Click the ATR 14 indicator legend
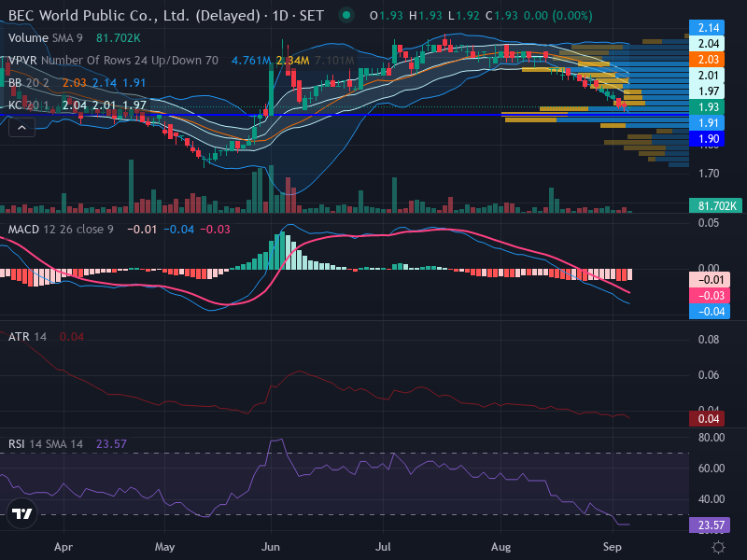Image resolution: width=747 pixels, height=560 pixels. (x=27, y=337)
